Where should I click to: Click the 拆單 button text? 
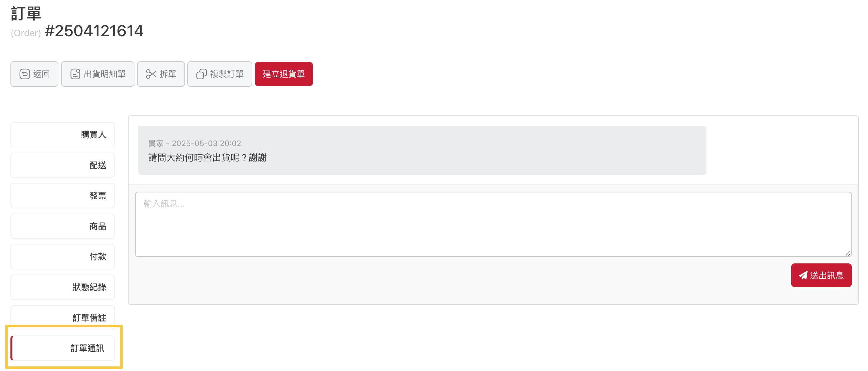pyautogui.click(x=168, y=74)
